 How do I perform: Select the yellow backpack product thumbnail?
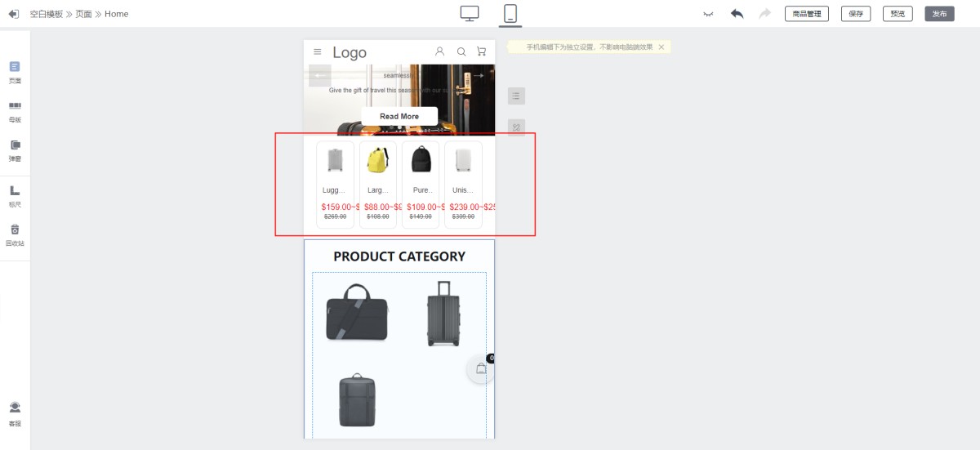[377, 160]
